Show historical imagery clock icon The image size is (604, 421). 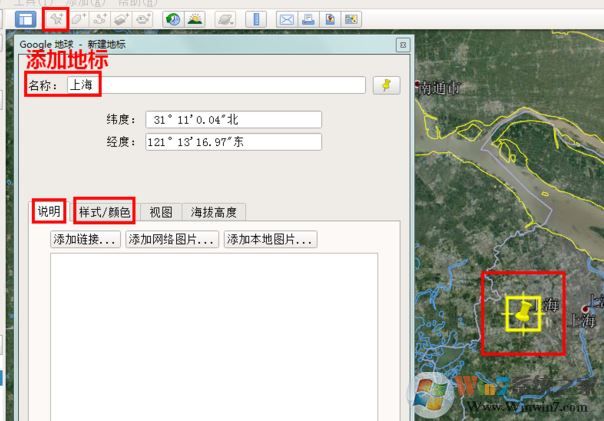[x=173, y=19]
